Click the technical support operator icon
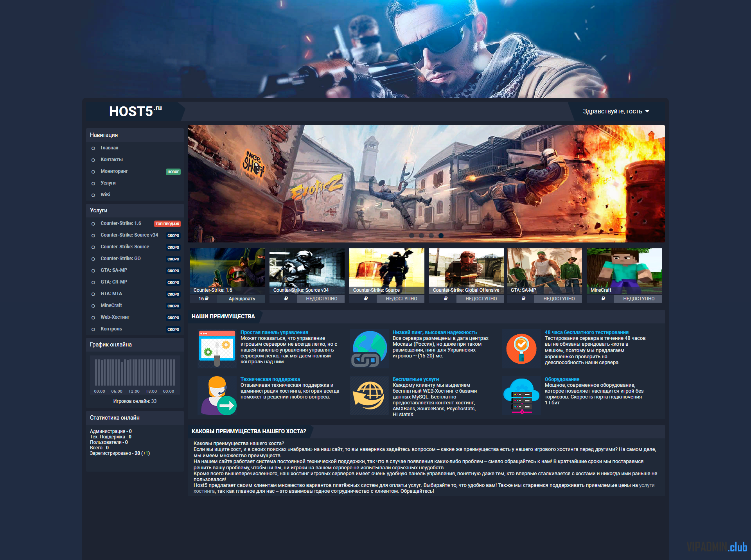751x560 pixels. pos(217,395)
